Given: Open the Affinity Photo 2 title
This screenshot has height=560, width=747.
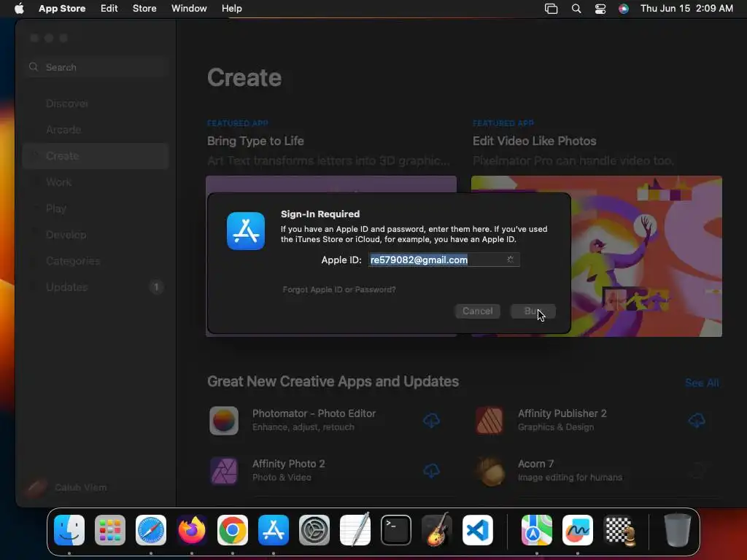Looking at the screenshot, I should (288, 464).
